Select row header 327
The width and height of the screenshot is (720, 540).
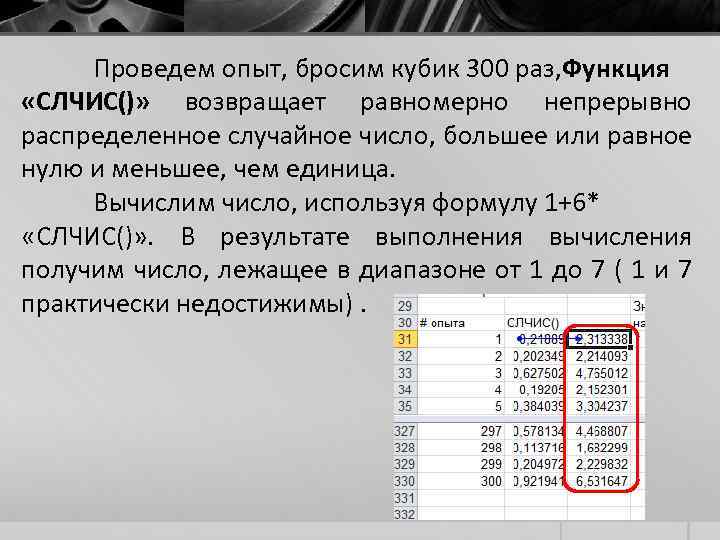click(405, 431)
